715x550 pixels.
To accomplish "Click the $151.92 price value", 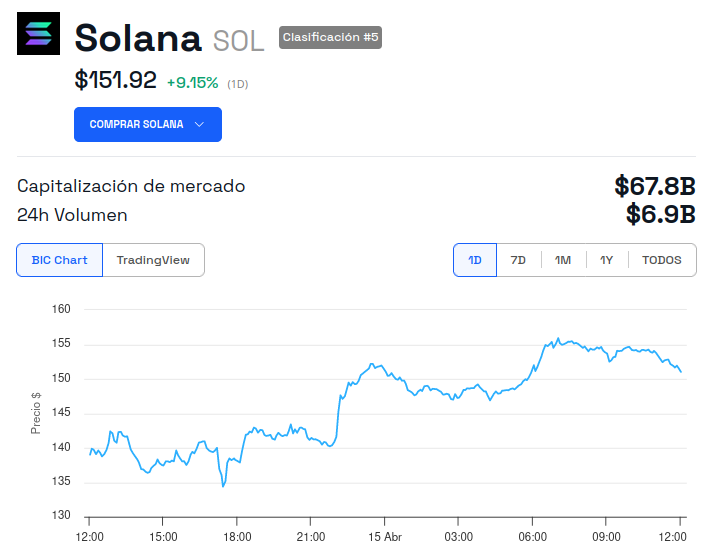I will [x=115, y=81].
